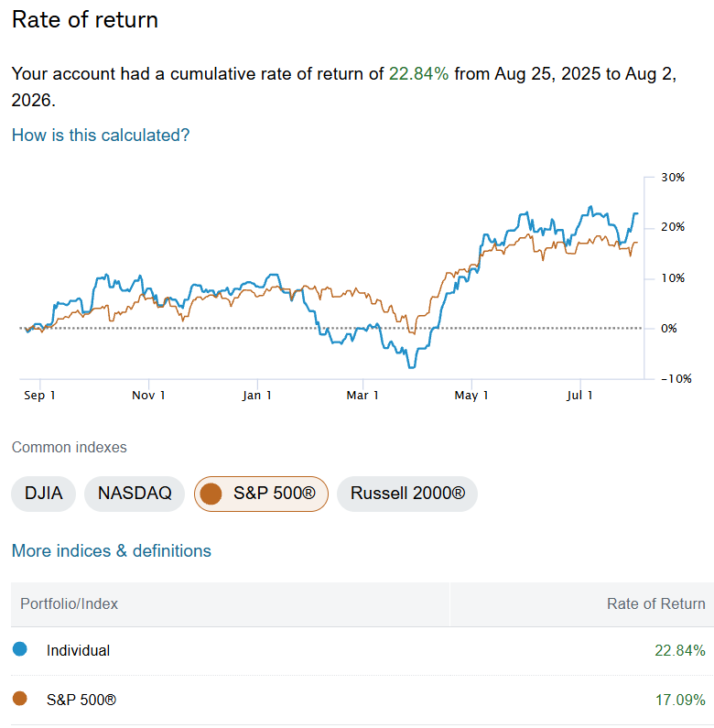
Task: Click the Rate of Return column header
Action: point(656,603)
